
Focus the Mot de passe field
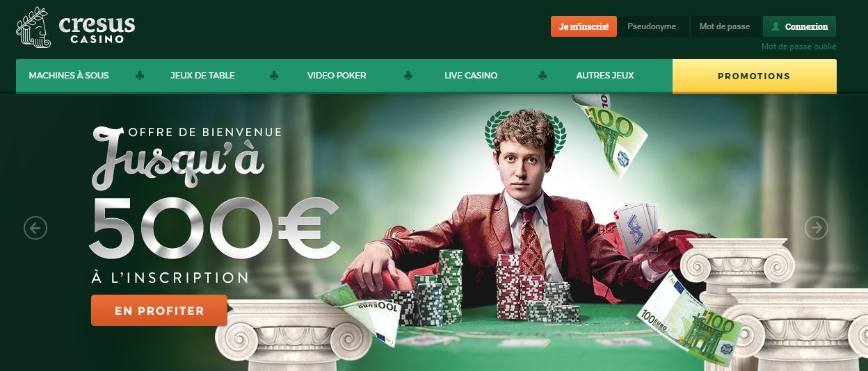click(725, 26)
